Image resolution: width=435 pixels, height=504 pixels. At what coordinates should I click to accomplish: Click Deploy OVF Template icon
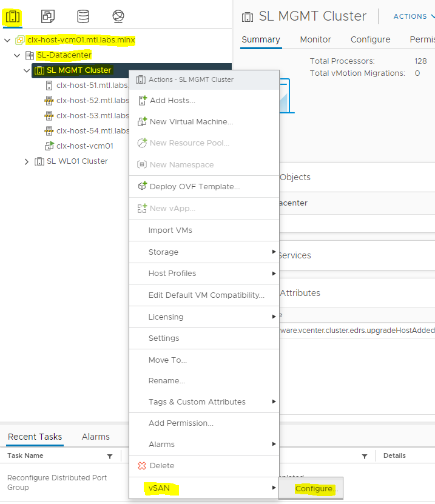coord(142,186)
